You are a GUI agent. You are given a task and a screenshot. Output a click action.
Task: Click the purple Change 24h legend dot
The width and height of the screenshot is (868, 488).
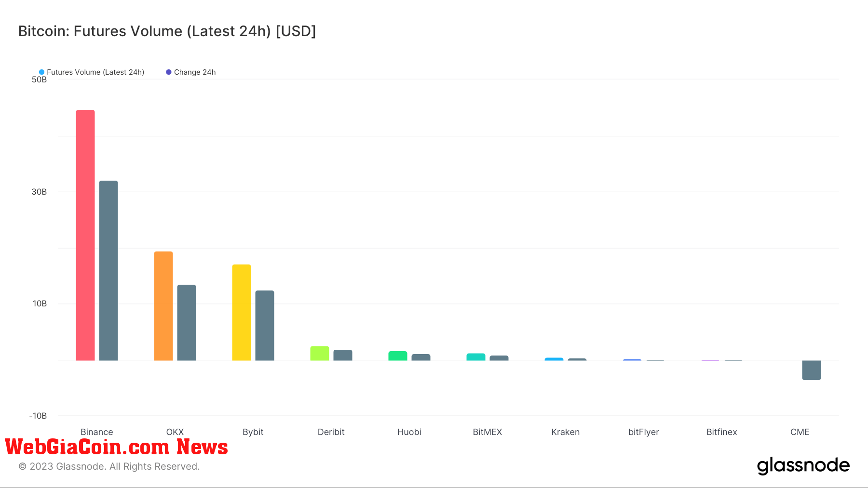click(x=169, y=72)
